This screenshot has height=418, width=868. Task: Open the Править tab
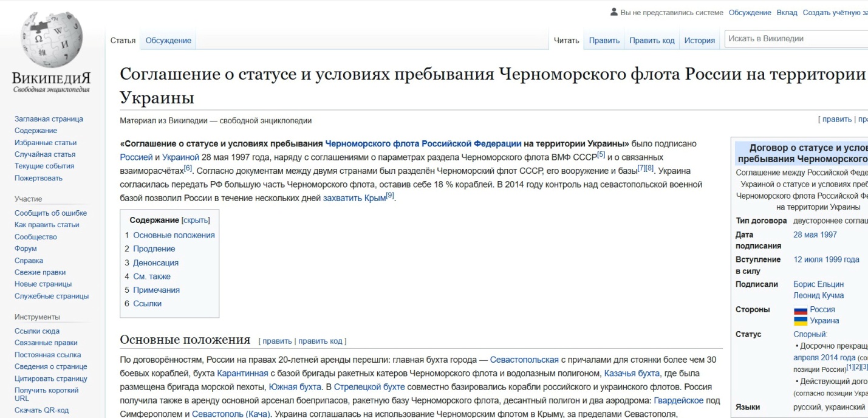604,41
